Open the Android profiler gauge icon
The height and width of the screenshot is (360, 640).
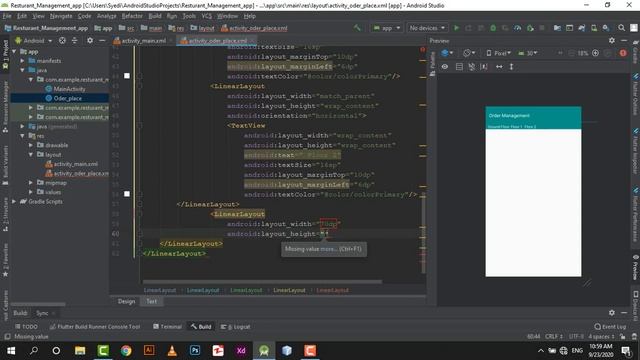coord(518,28)
